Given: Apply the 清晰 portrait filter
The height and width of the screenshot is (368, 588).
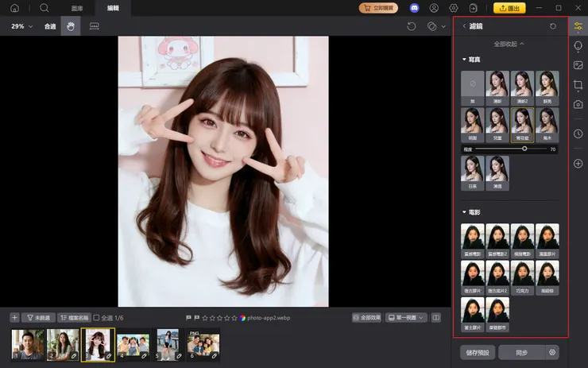Looking at the screenshot, I should click(x=497, y=87).
